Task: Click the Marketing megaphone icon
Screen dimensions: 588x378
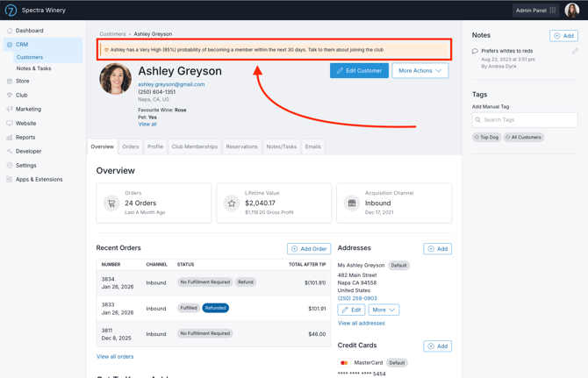Action: [10, 109]
